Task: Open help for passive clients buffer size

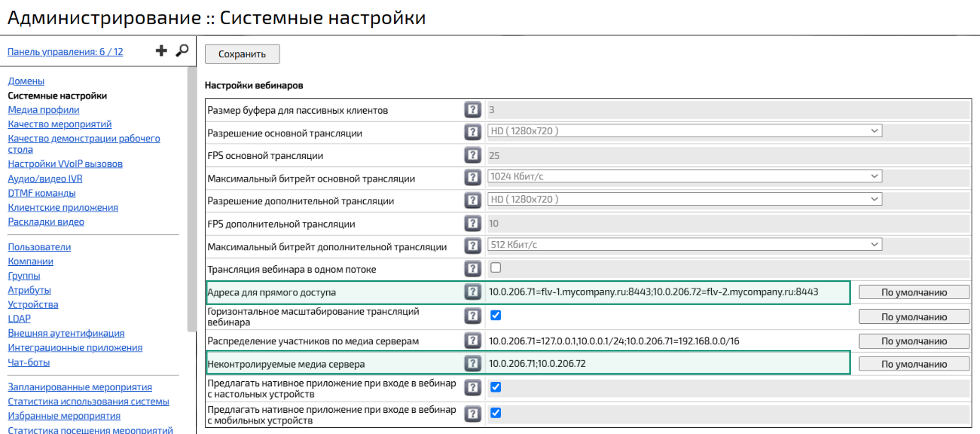Action: click(472, 110)
